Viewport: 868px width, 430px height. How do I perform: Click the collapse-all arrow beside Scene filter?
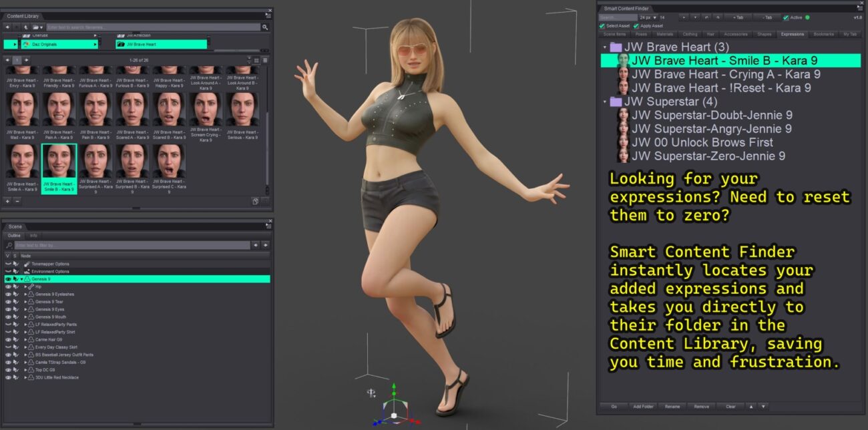click(x=256, y=245)
